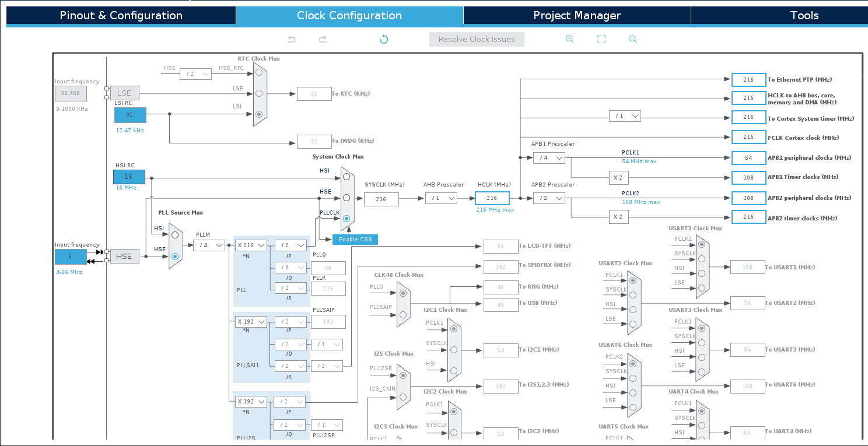The width and height of the screenshot is (868, 446).
Task: Open the AHB Prescaler dropdown
Action: pyautogui.click(x=442, y=198)
